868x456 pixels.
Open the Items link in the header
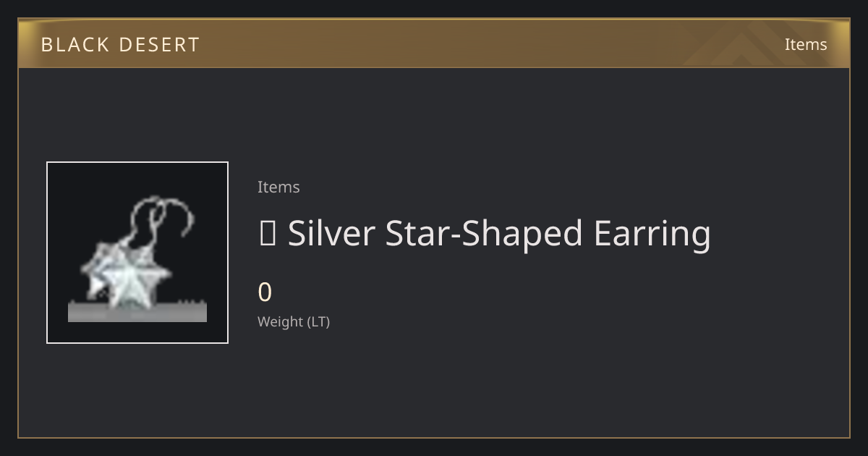point(806,45)
